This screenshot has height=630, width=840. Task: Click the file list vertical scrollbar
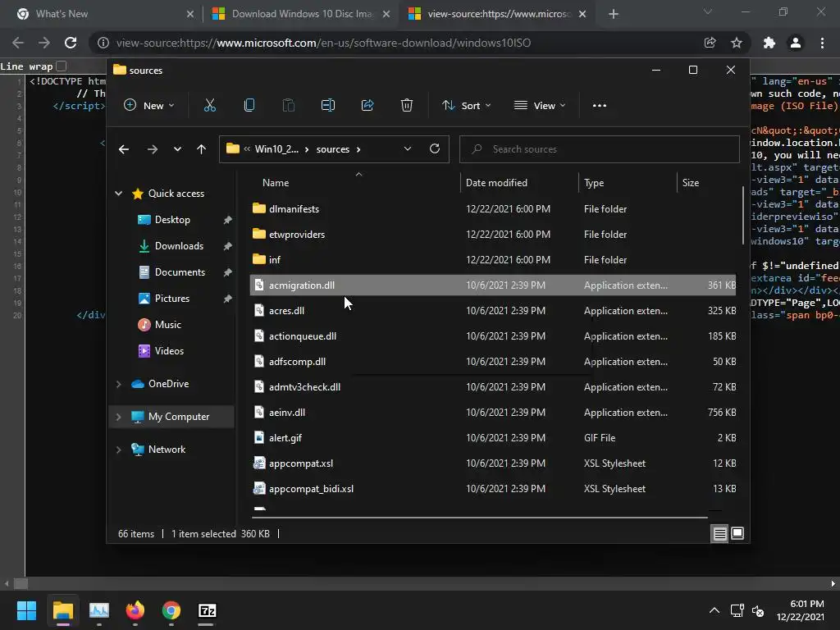pyautogui.click(x=743, y=216)
